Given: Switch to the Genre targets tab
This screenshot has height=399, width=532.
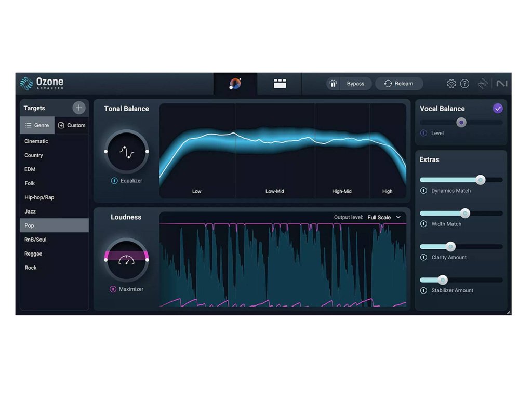Looking at the screenshot, I should (x=37, y=125).
